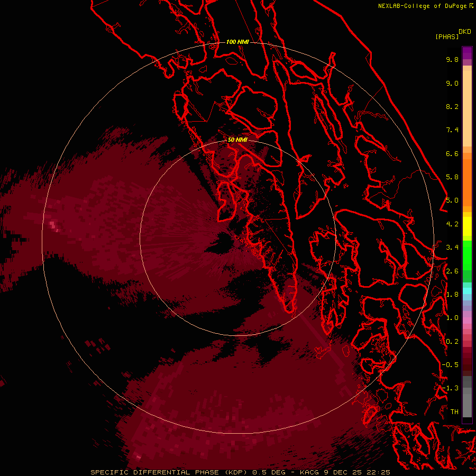Click the KACG 9 DEC 25 22:25 timestamp
The width and height of the screenshot is (476, 476).
tap(345, 472)
